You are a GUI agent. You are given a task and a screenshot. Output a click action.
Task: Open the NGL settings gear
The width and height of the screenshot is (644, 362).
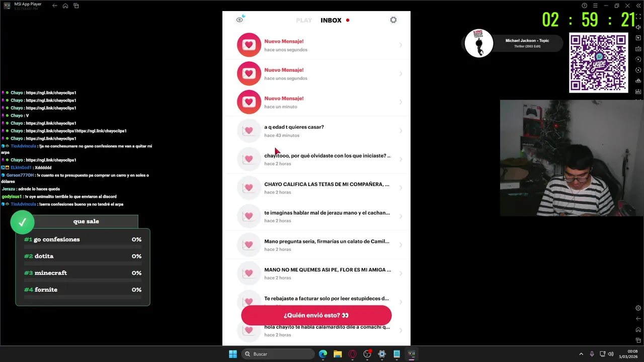393,20
